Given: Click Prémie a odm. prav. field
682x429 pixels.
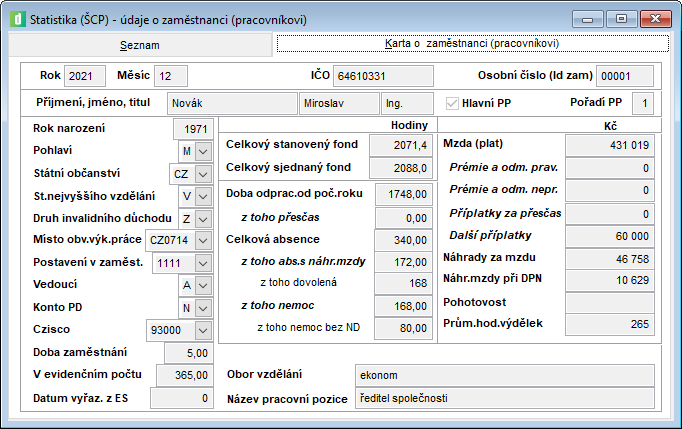Looking at the screenshot, I should pos(610,168).
